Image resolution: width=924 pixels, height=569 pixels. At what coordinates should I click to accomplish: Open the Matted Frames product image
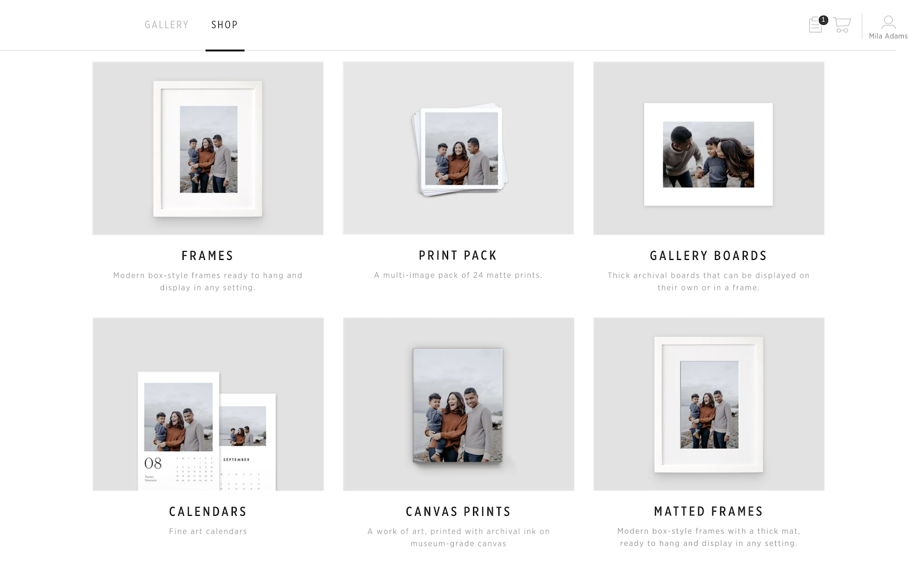coord(709,404)
